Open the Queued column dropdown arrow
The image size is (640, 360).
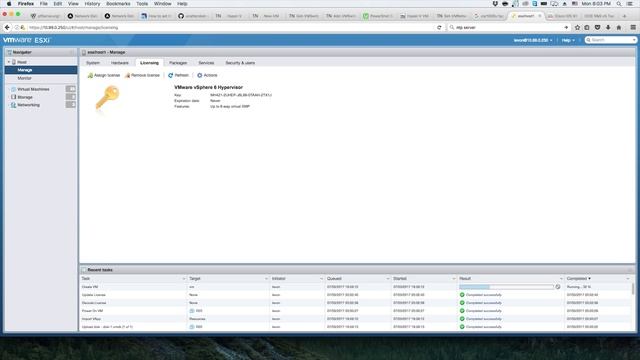388,278
